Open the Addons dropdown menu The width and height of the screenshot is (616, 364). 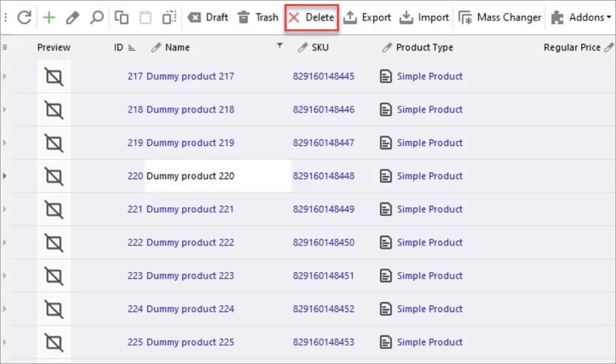pyautogui.click(x=581, y=18)
